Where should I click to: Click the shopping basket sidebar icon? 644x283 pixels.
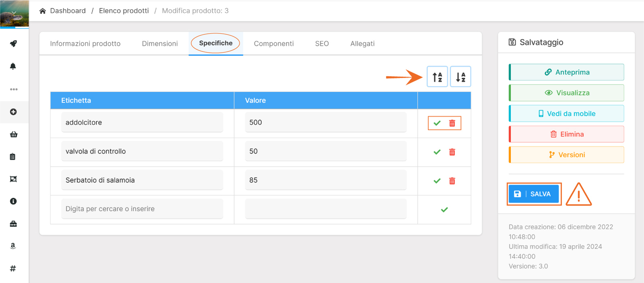[13, 134]
